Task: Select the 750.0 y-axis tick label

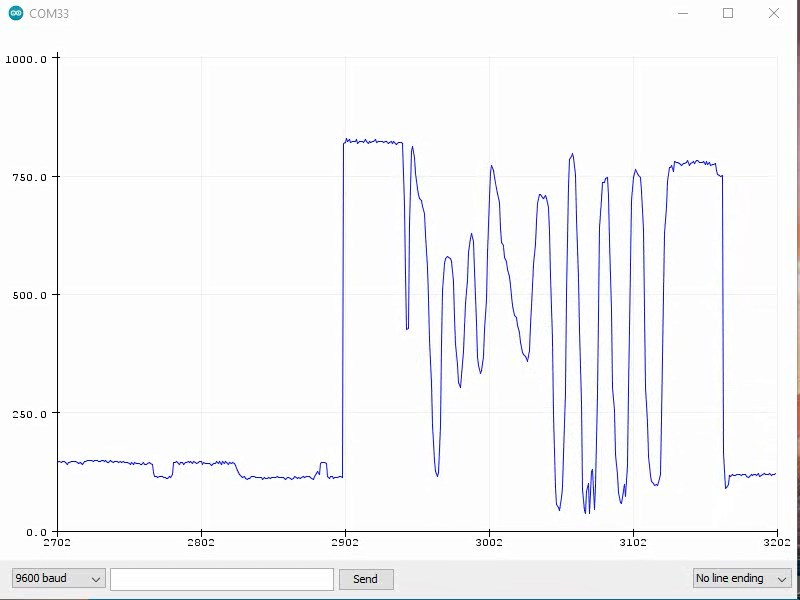Action: click(30, 177)
